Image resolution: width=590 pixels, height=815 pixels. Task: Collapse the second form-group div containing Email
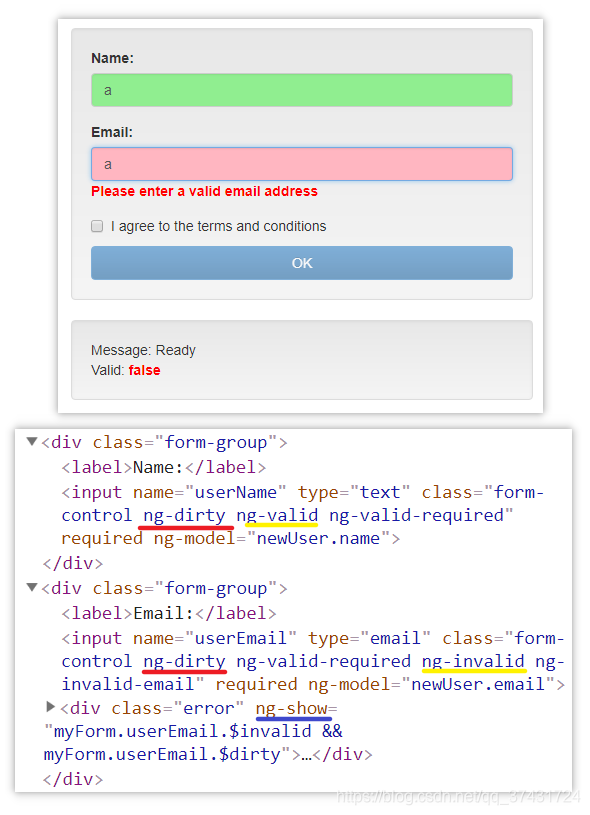click(32, 588)
